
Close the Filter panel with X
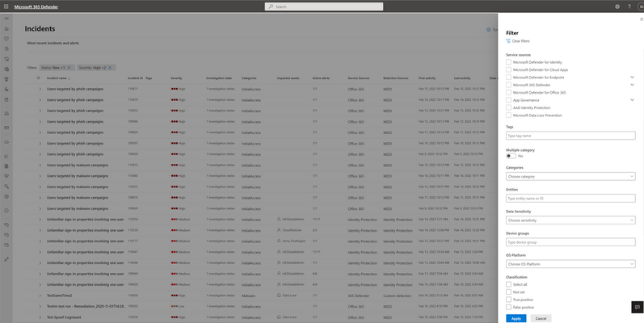pos(641,19)
